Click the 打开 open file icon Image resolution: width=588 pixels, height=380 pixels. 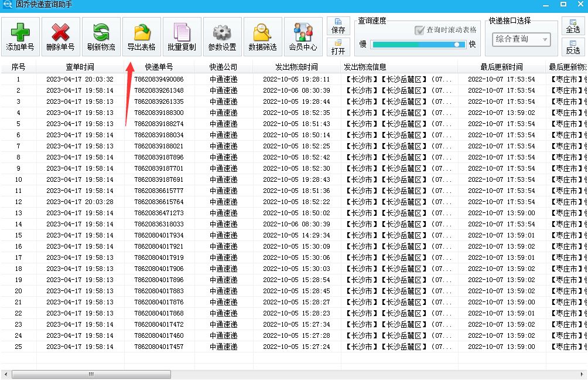[338, 46]
